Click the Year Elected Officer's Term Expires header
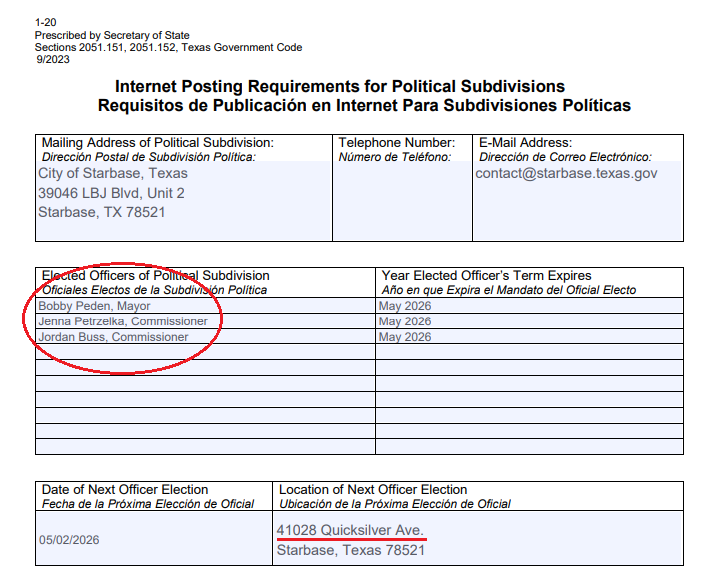Image resolution: width=714 pixels, height=573 pixels. pos(486,276)
